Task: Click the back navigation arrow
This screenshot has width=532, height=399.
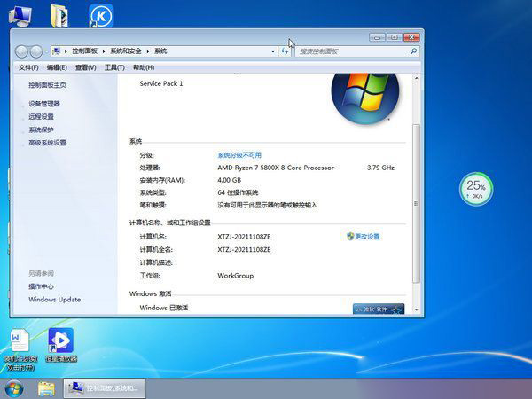Action: click(x=21, y=51)
